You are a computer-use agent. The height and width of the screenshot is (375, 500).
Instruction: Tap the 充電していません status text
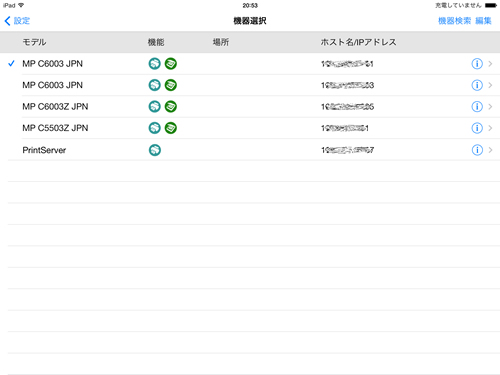tap(458, 5)
